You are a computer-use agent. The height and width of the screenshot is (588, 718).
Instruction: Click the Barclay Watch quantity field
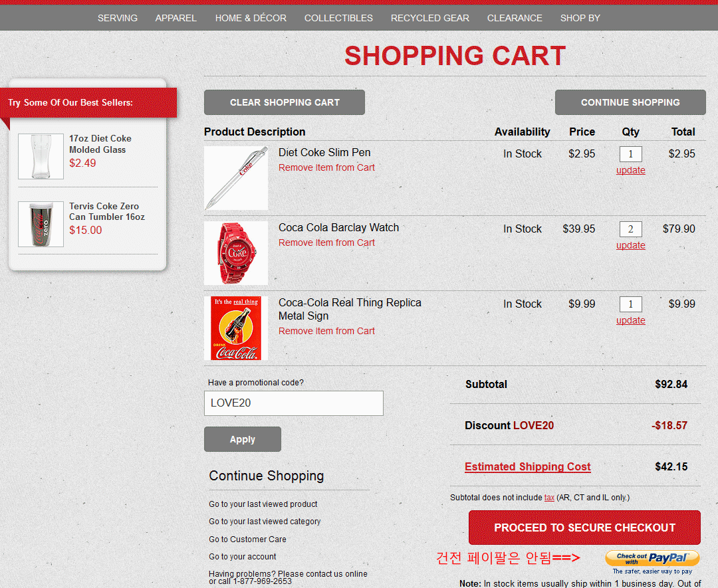tap(630, 230)
